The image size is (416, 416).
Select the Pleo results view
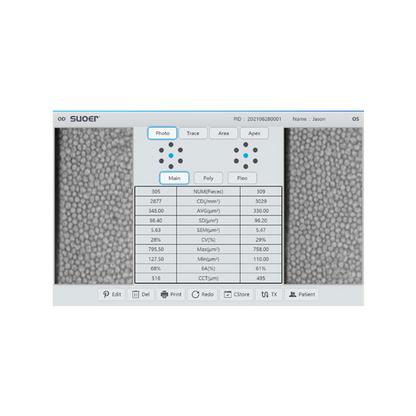click(x=242, y=178)
